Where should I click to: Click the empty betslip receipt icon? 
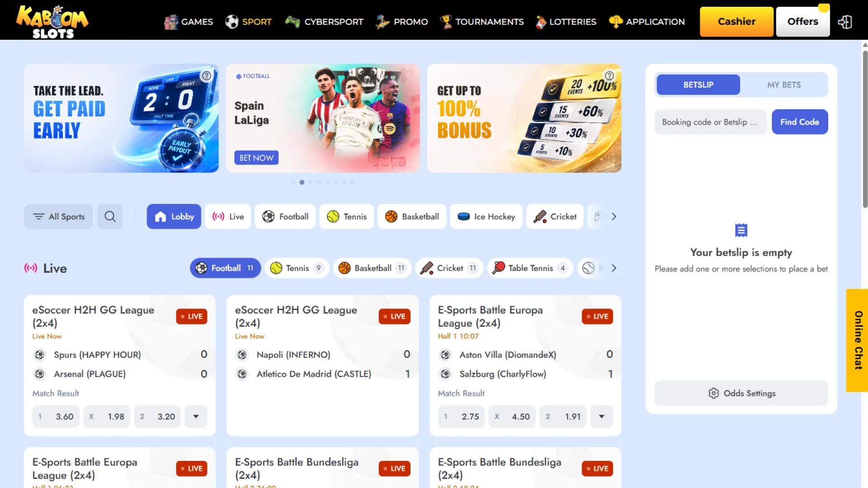click(741, 230)
